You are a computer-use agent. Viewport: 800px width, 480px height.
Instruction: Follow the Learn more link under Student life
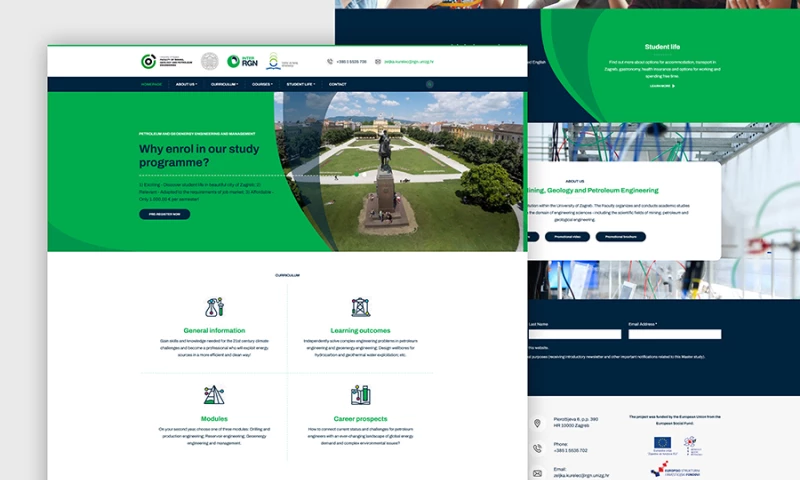(x=662, y=86)
